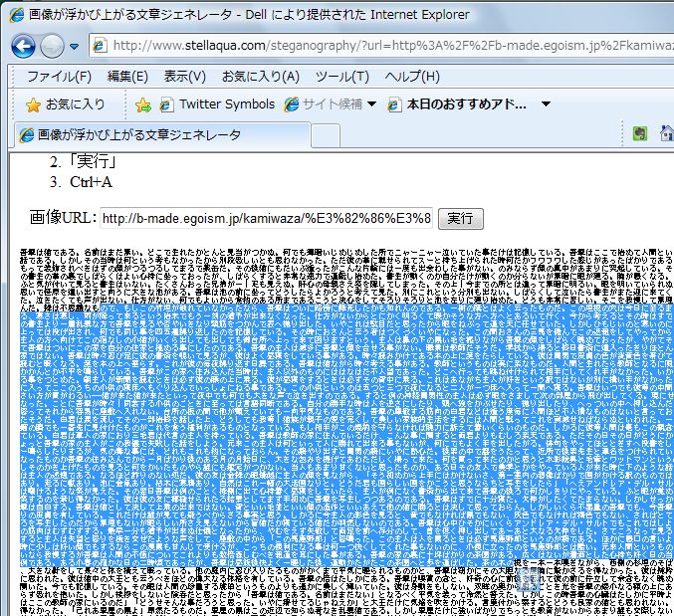Open the Twitter Symbols bookmark
Viewport: 674px width, 616px height.
tap(227, 103)
